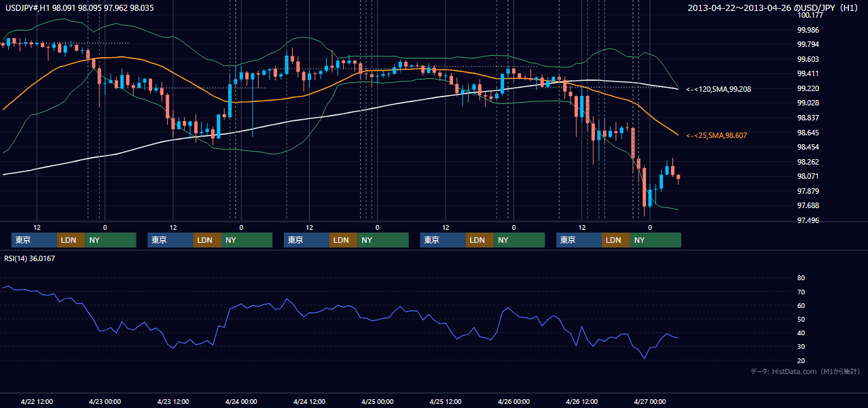Click the <-<25,SMA,98.607 label
The height and width of the screenshot is (408, 868).
(717, 135)
